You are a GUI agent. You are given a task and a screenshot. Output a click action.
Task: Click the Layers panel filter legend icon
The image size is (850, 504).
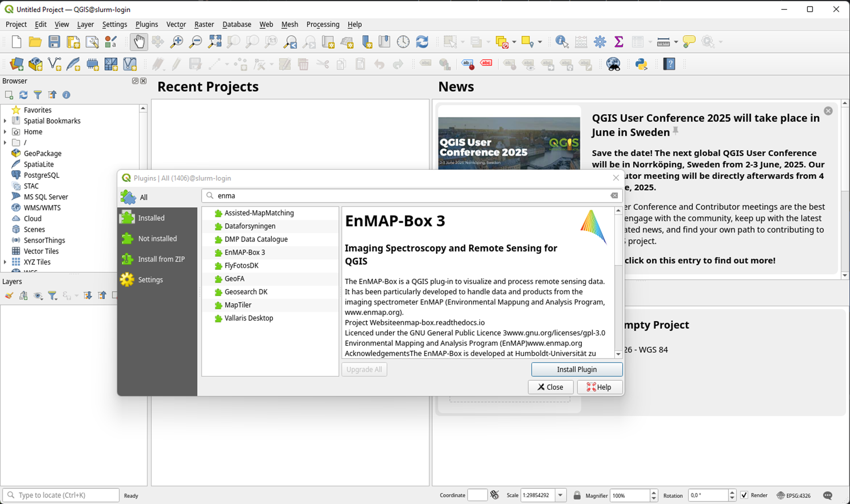click(52, 295)
